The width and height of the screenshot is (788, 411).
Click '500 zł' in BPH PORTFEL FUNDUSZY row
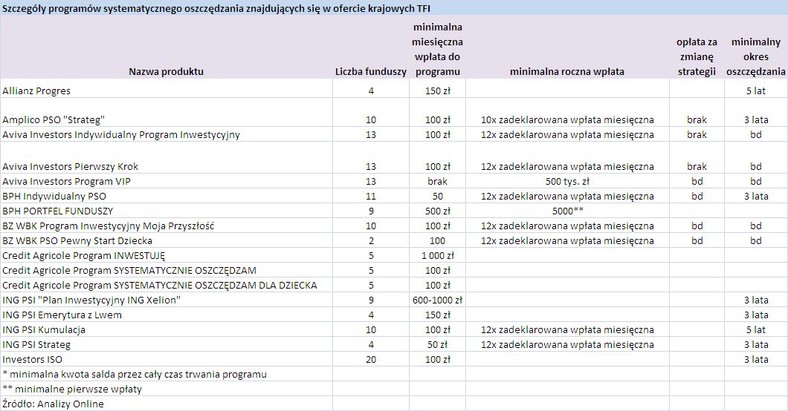437,211
